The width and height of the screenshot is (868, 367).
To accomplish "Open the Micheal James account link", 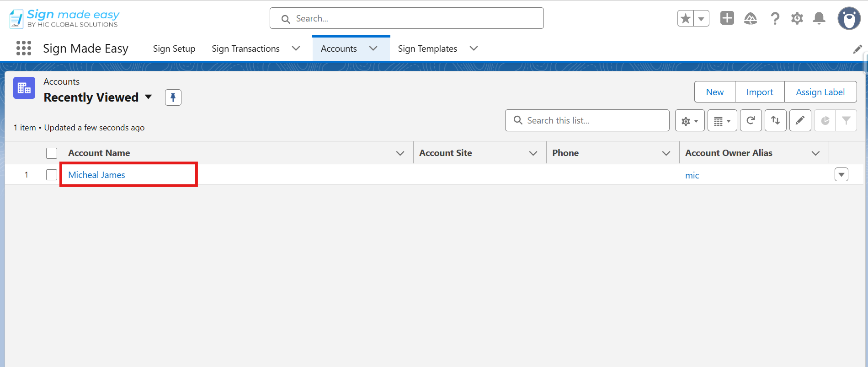I will (x=96, y=175).
